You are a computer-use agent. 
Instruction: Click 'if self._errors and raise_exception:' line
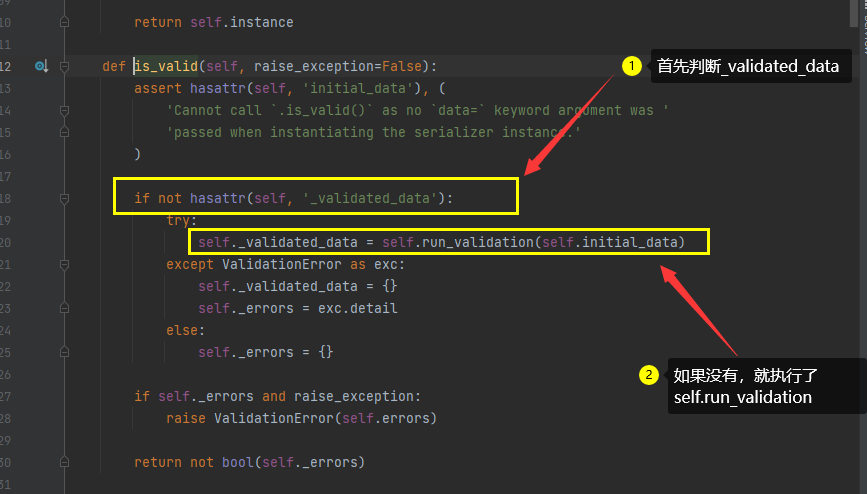pyautogui.click(x=277, y=396)
